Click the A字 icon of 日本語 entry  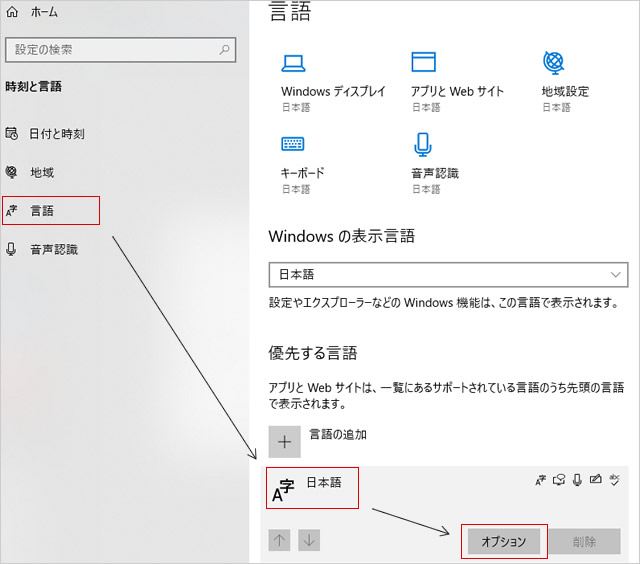(x=283, y=491)
